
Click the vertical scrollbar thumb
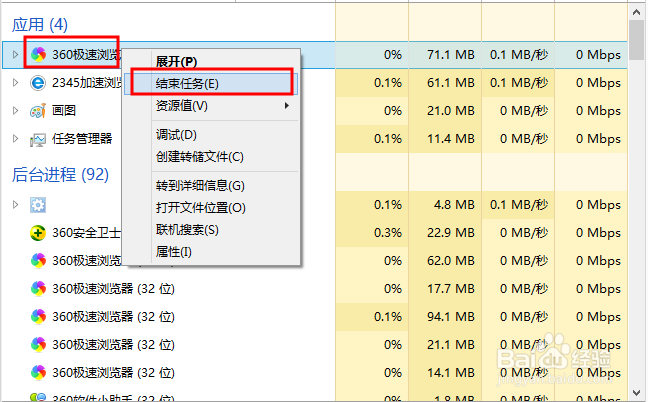tap(636, 41)
